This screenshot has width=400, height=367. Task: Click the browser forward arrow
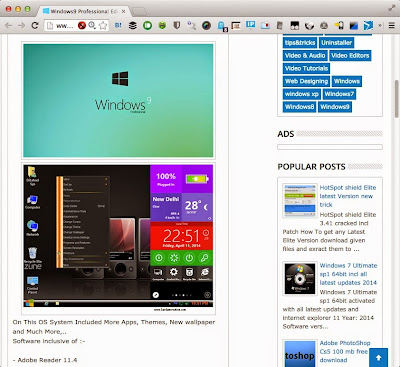pos(21,25)
